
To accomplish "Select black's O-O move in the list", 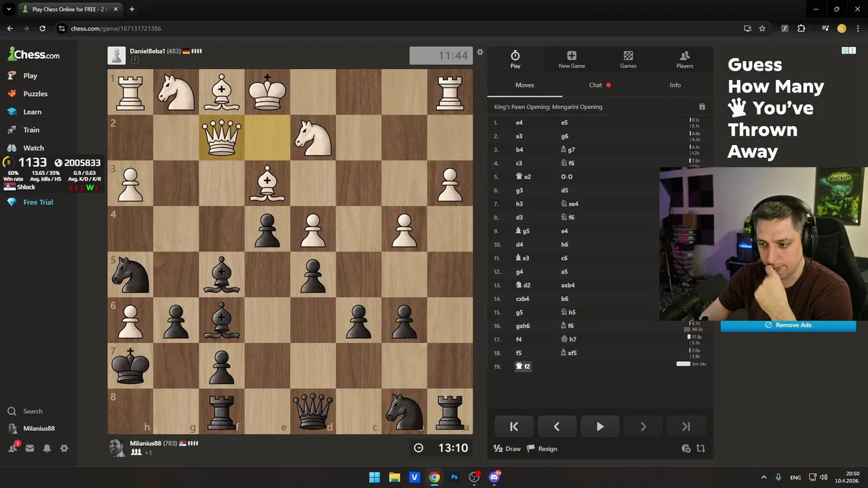I will pos(567,177).
